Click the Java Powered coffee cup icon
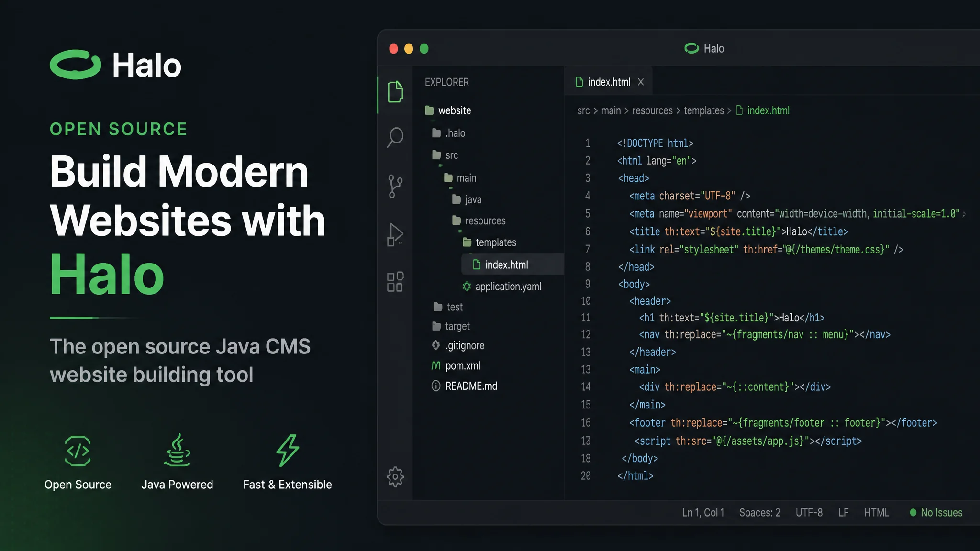980x551 pixels. 177,450
